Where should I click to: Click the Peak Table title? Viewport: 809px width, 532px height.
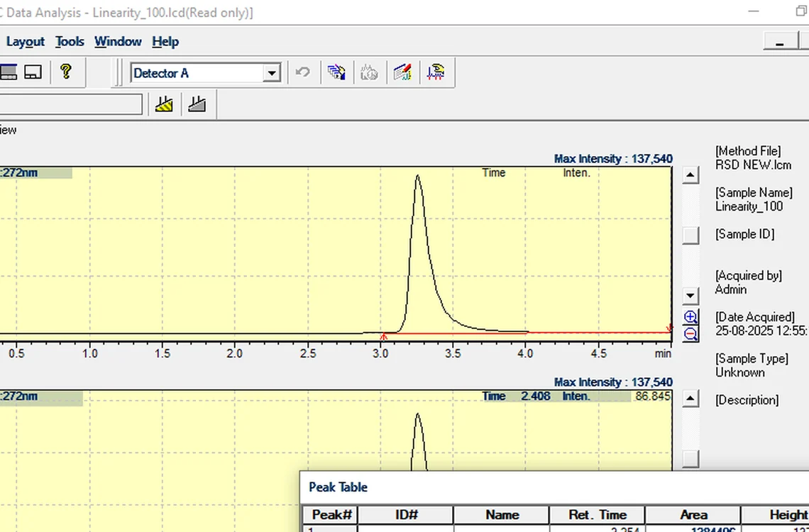coord(338,487)
